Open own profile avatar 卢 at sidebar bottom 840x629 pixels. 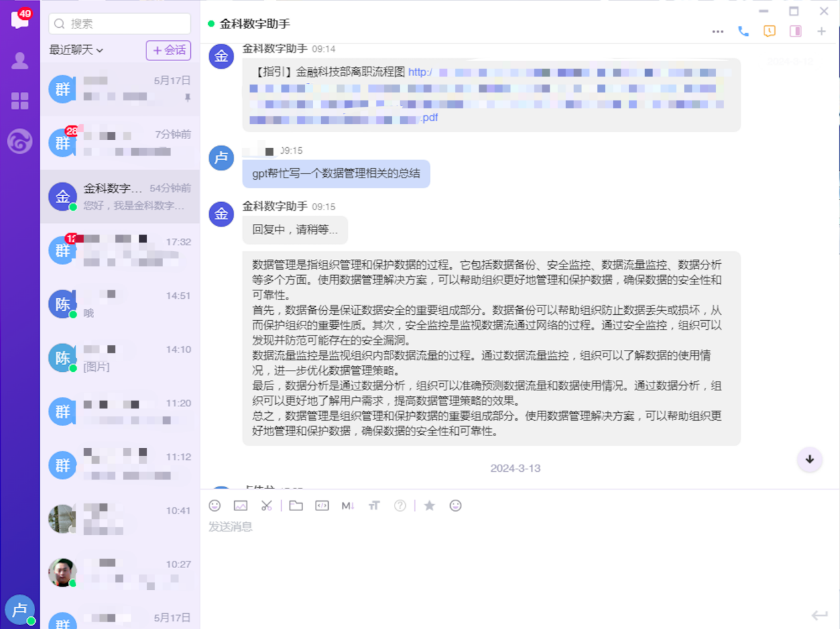click(20, 609)
